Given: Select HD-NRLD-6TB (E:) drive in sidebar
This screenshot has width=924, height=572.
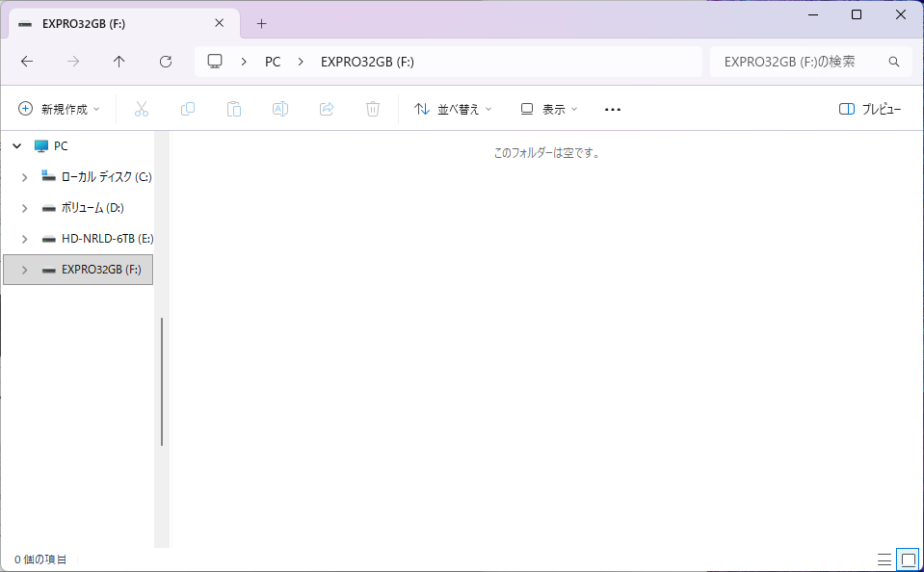Looking at the screenshot, I should (x=107, y=239).
